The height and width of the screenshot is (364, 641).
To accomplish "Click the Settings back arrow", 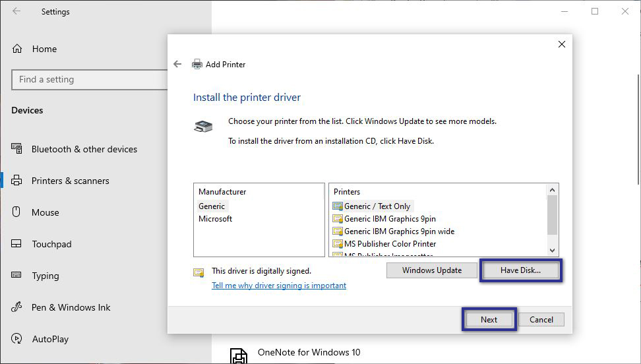I will [x=16, y=11].
